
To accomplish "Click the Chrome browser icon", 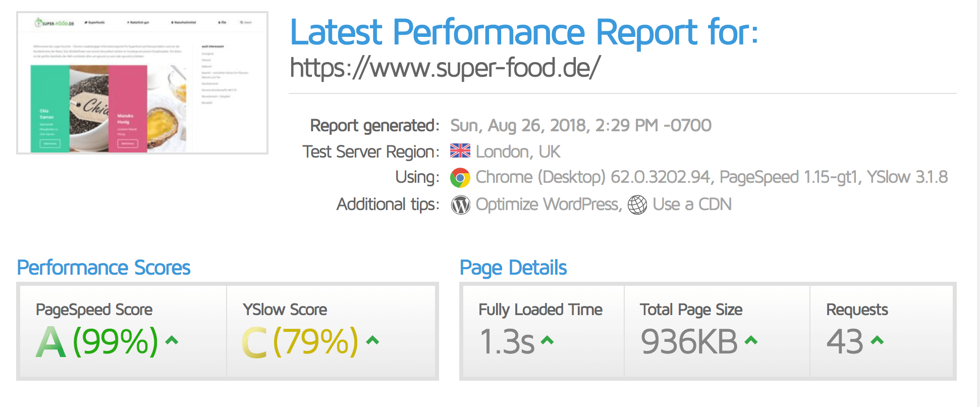I will [460, 178].
